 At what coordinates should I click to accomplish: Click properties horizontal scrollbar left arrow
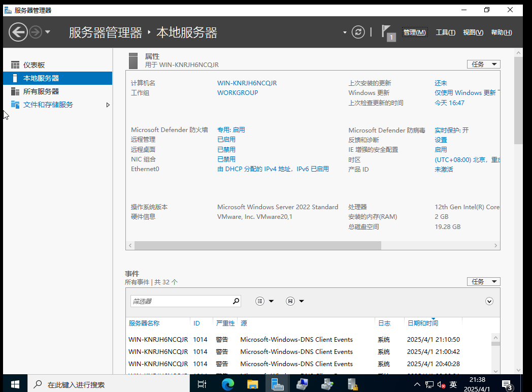tap(130, 245)
